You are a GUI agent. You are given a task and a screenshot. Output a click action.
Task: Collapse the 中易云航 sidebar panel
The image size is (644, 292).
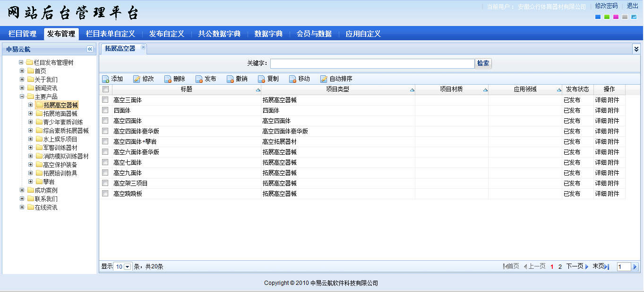pos(90,49)
